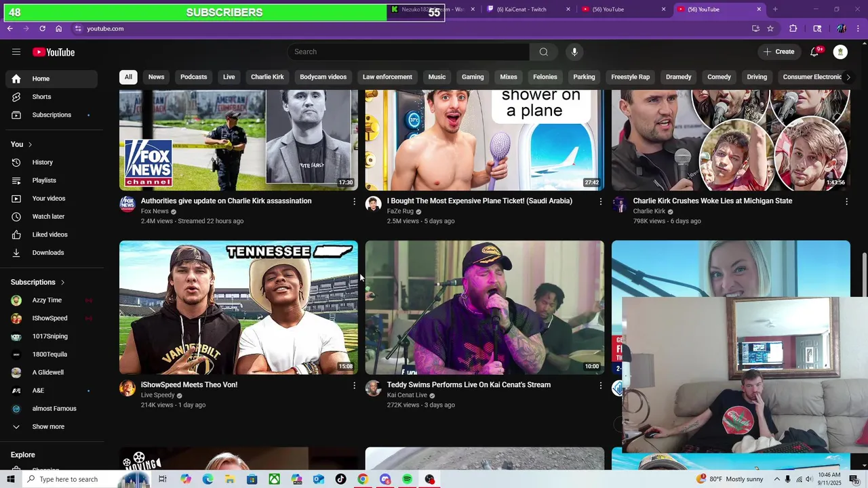The height and width of the screenshot is (488, 868).
Task: Open Shorts from the sidebar
Action: pos(52,97)
